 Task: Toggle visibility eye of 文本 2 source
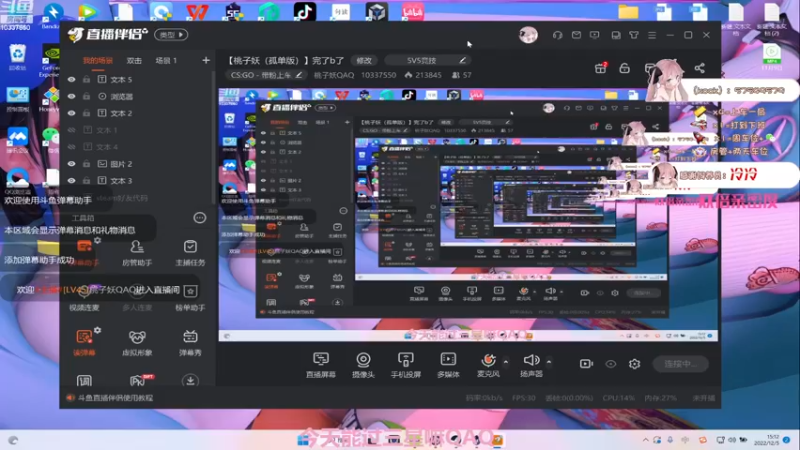coord(71,113)
